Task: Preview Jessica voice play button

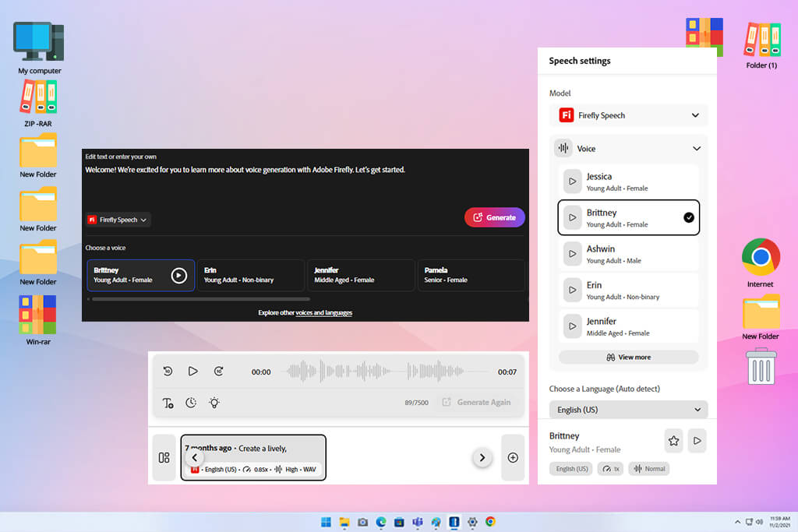Action: click(x=573, y=181)
